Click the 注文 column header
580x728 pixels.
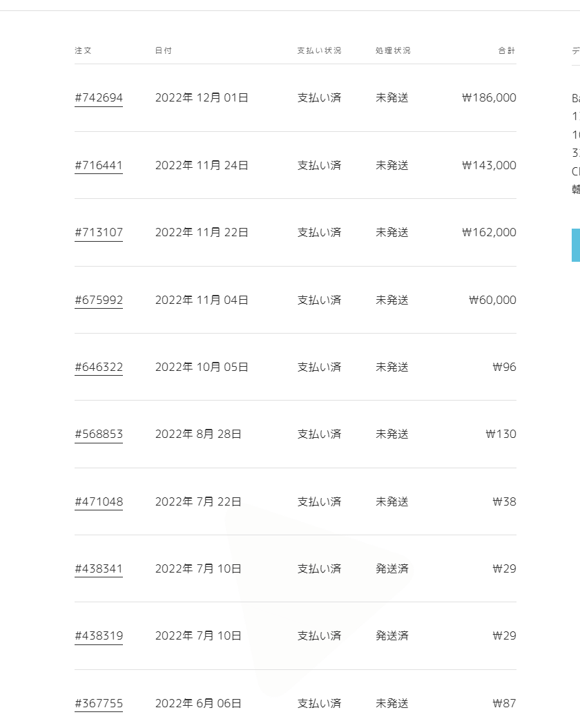83,51
